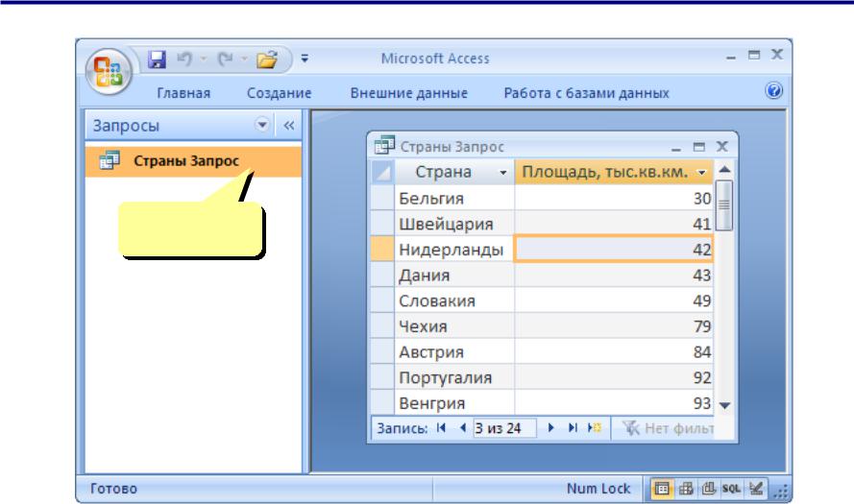Go to the last record
The height and width of the screenshot is (504, 854).
coord(573,428)
